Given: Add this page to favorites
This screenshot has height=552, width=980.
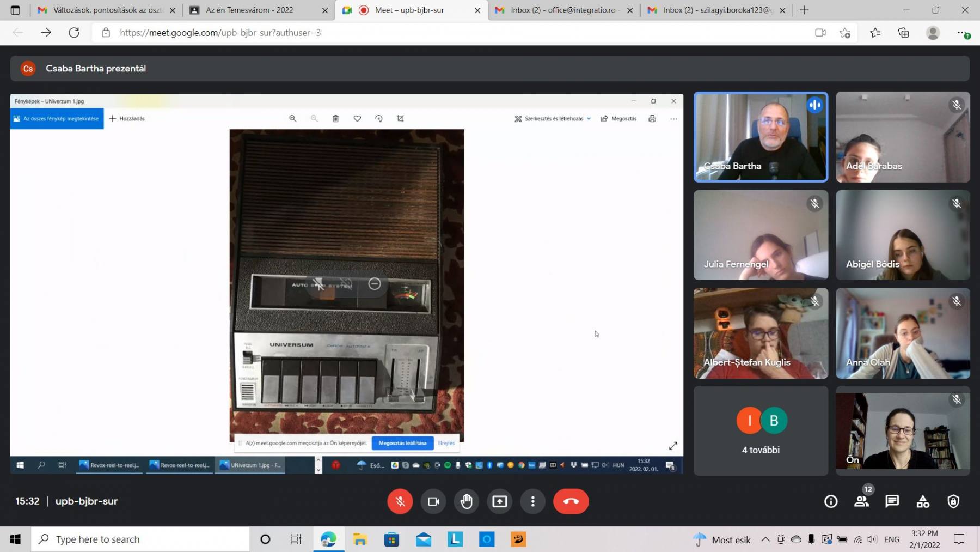Looking at the screenshot, I should tap(845, 33).
